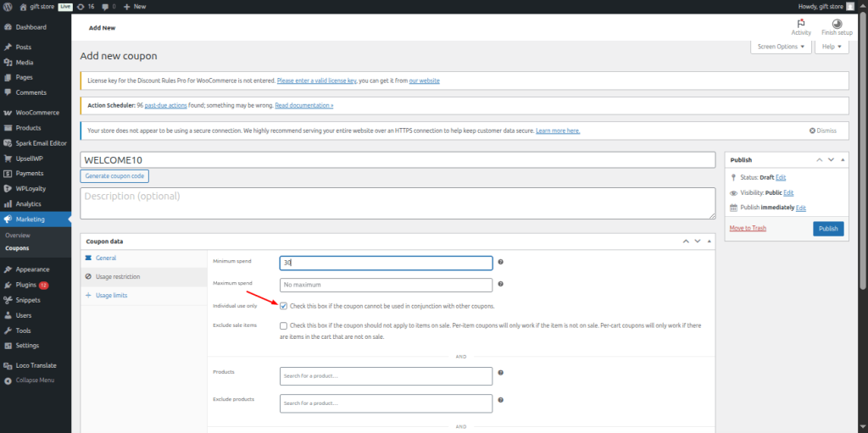This screenshot has width=868, height=433.
Task: Click the Maximum spend input field
Action: [x=386, y=286]
